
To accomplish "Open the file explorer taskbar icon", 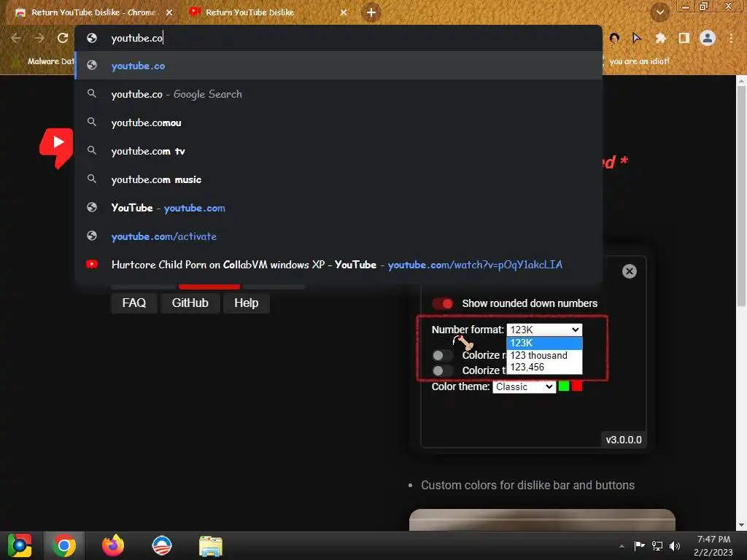I will (x=211, y=546).
